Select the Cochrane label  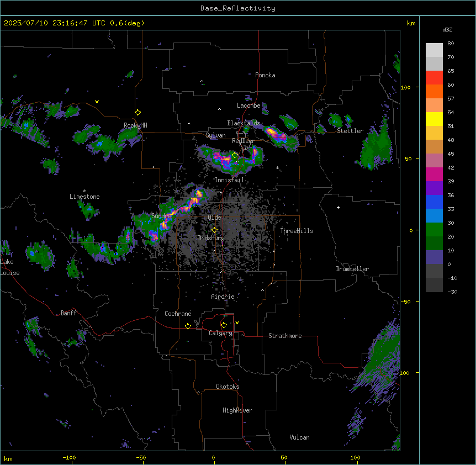[x=178, y=314]
